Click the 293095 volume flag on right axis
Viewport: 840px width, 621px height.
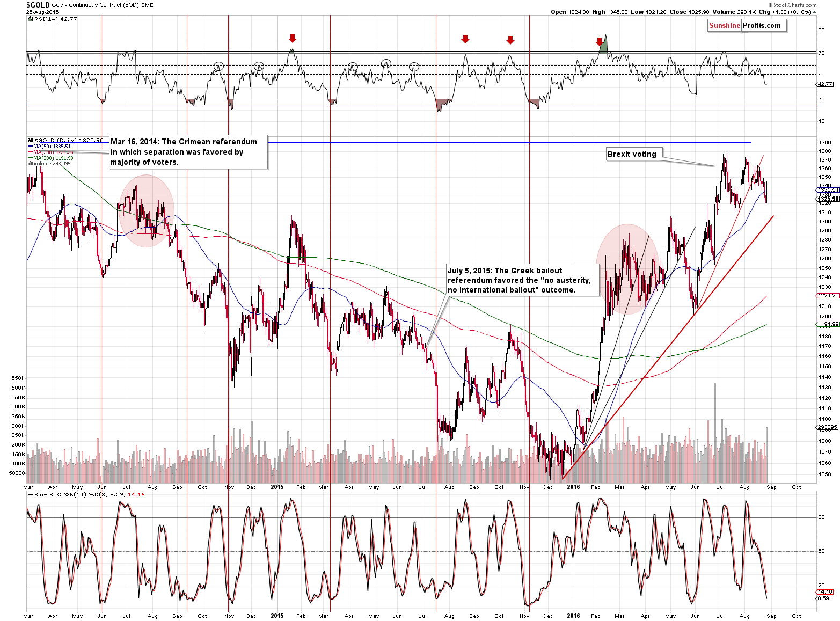point(827,427)
